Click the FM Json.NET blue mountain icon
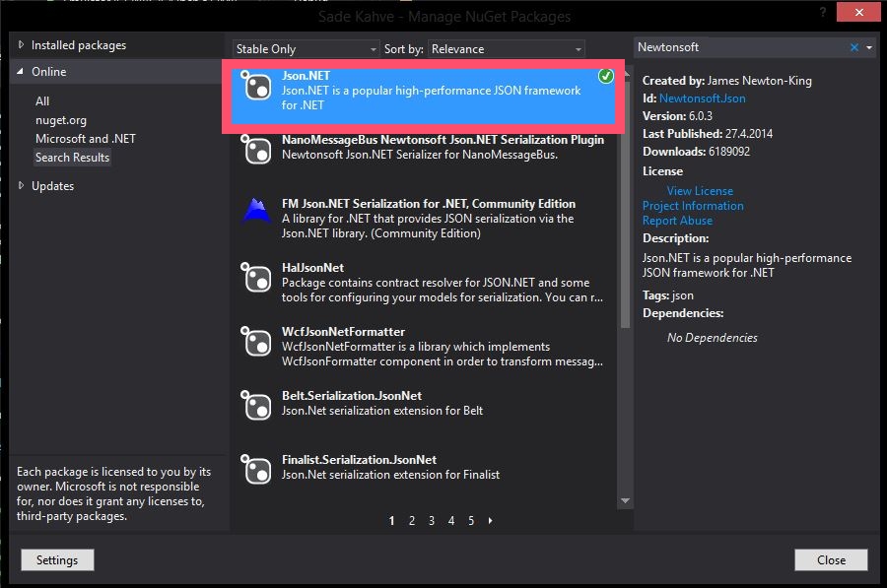This screenshot has width=887, height=588. point(256,212)
